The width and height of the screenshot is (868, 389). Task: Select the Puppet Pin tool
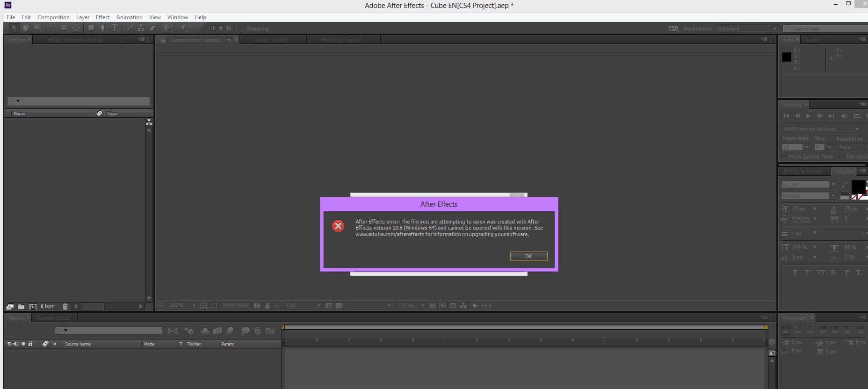point(183,28)
